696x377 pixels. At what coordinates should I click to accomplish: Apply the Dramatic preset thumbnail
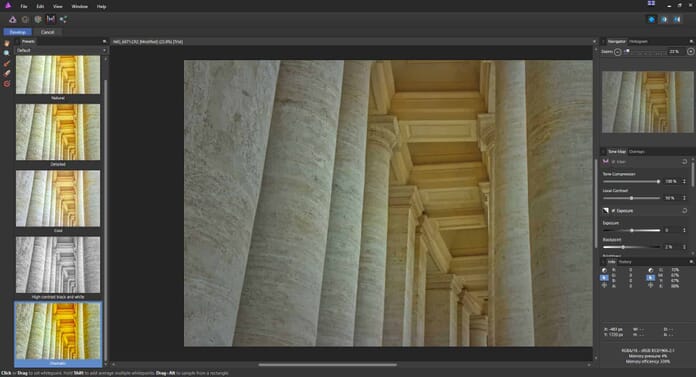[58, 331]
